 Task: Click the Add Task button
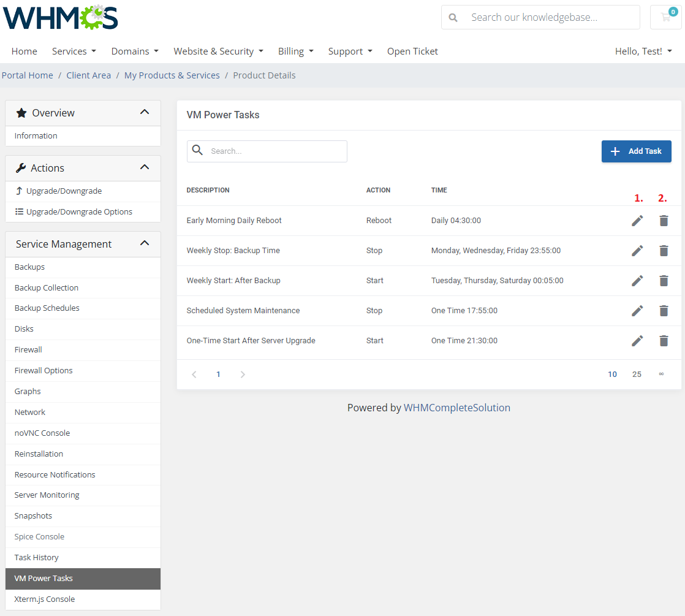coord(636,151)
